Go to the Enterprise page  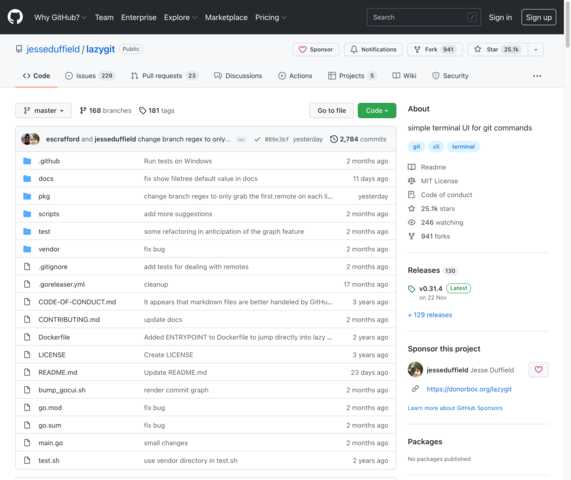point(139,17)
